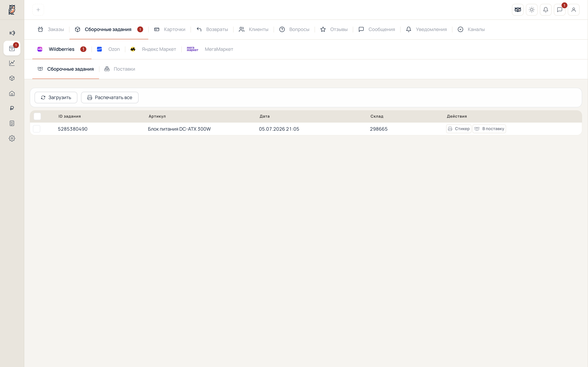
Task: Open the box products sidebar icon
Action: (12, 78)
